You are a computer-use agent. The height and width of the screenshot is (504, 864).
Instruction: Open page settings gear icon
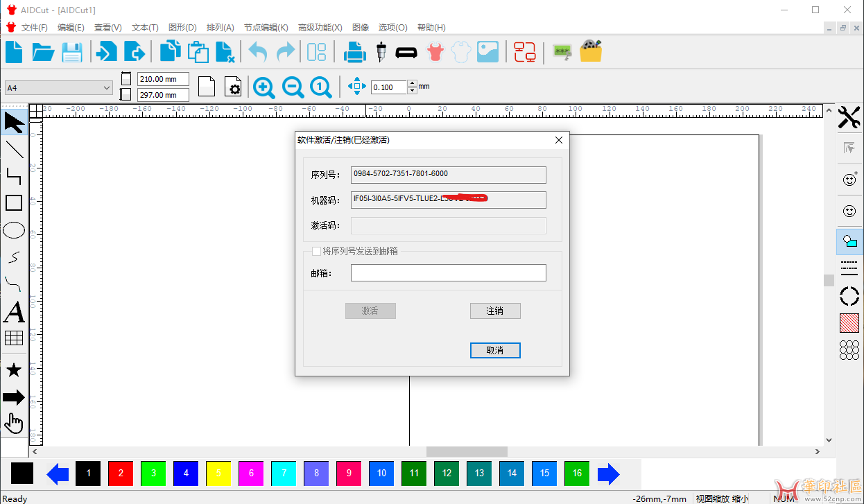pyautogui.click(x=233, y=87)
